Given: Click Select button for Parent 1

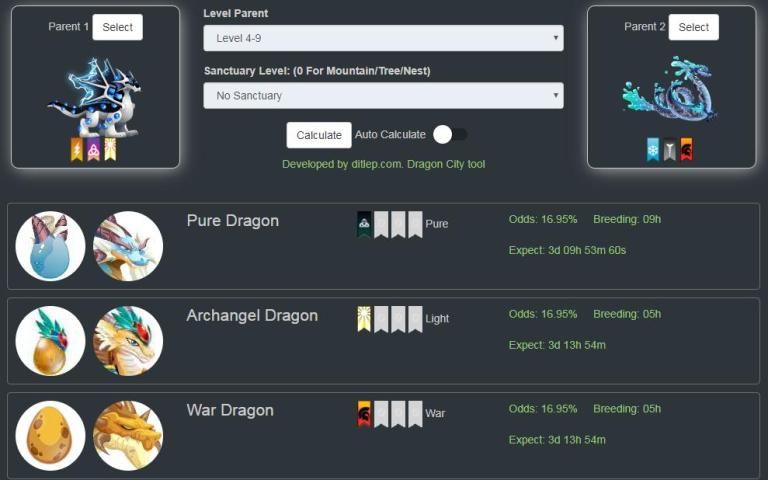Looking at the screenshot, I should click(x=118, y=27).
